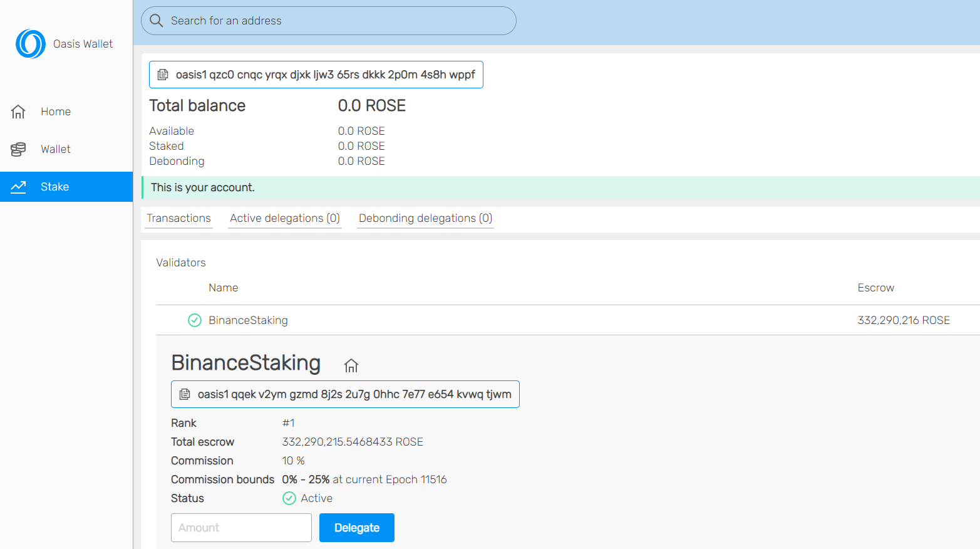Sort validators by Escrow column header
The height and width of the screenshot is (549, 980).
tap(875, 288)
